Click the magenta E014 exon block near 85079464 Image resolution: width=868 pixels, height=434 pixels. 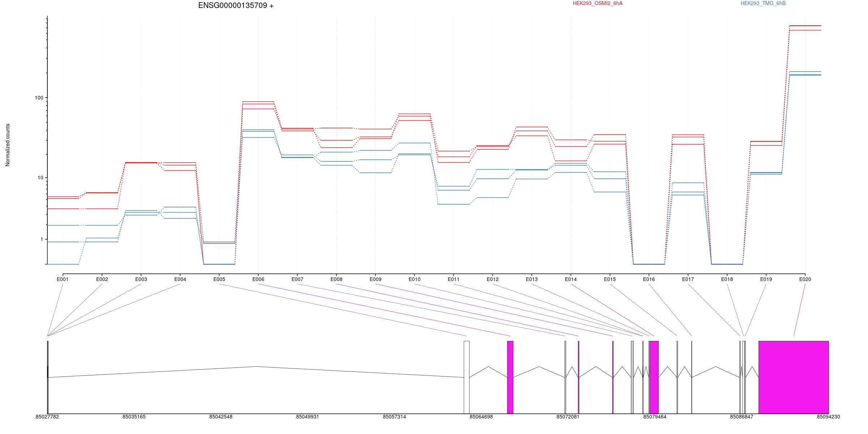pyautogui.click(x=654, y=377)
